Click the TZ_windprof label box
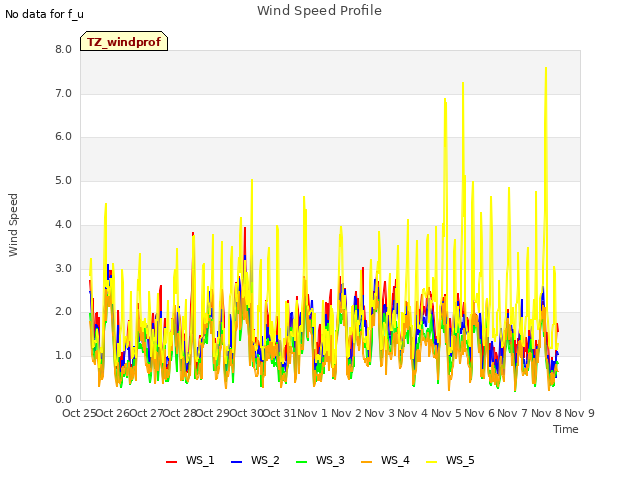 tap(124, 41)
